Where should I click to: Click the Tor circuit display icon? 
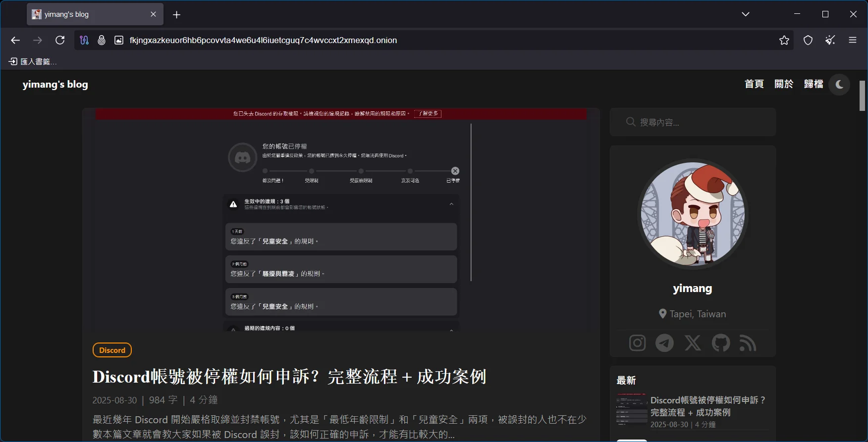(84, 40)
